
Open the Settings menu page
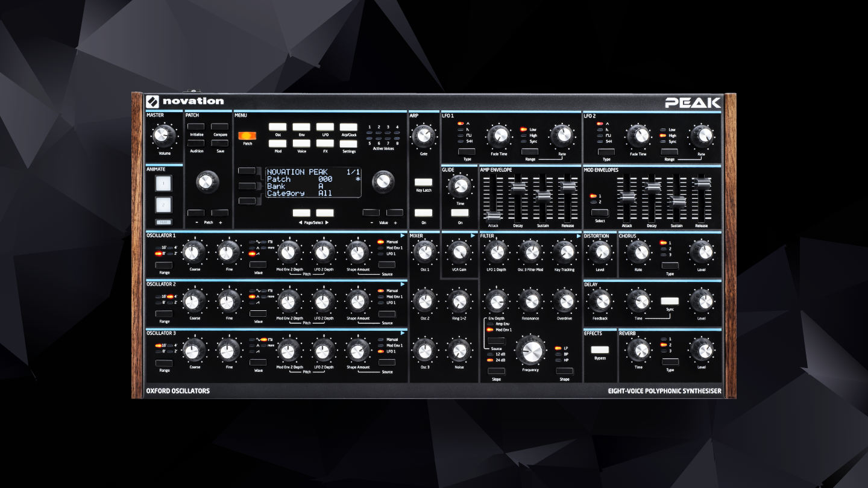pos(348,143)
